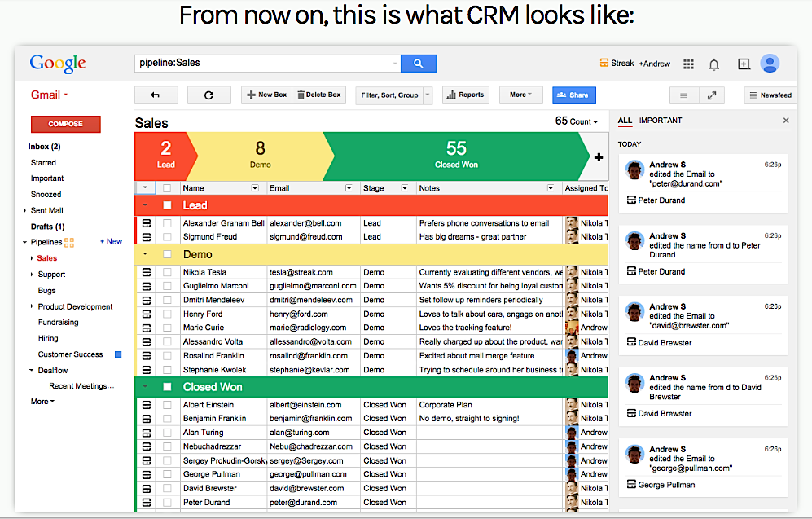Click the Delete Box button
Viewport: 812px width, 519px height.
(x=319, y=95)
